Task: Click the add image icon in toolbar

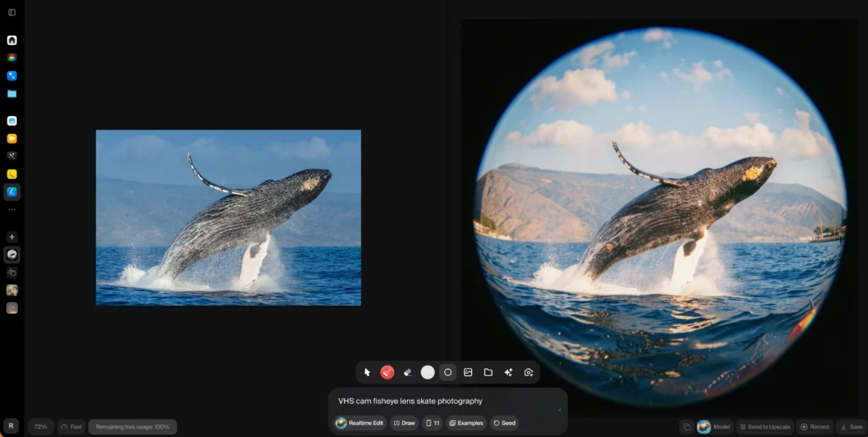Action: pos(468,373)
